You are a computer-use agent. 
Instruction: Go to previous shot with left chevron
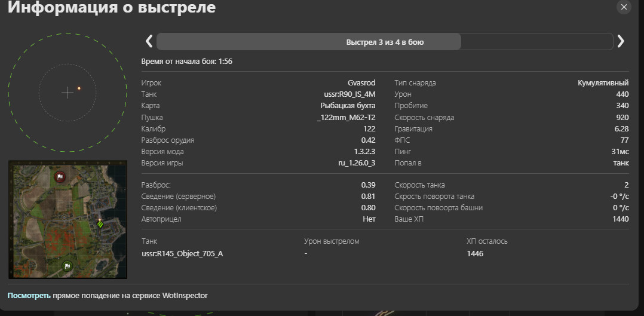click(149, 41)
